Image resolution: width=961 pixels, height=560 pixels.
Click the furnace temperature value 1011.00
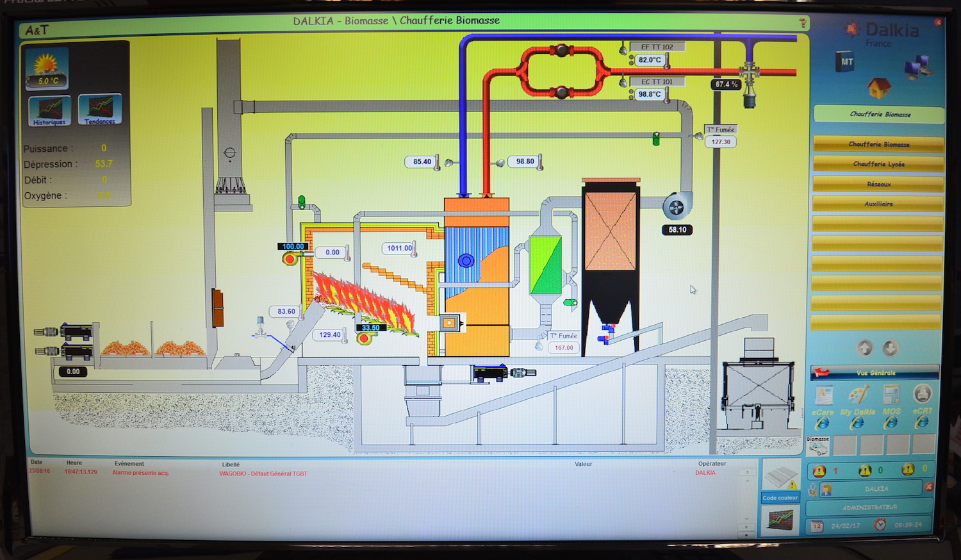click(x=399, y=249)
